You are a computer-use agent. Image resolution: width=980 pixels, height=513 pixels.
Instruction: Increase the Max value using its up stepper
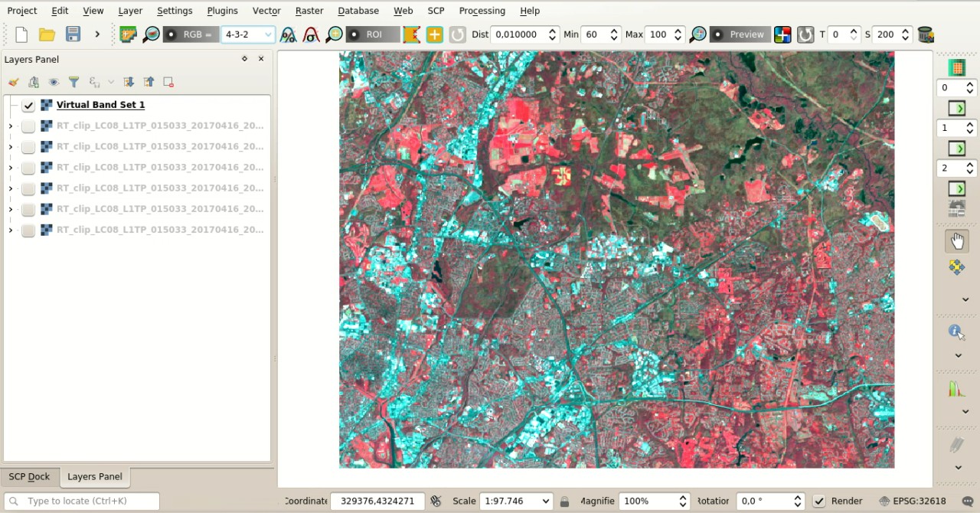(678, 30)
